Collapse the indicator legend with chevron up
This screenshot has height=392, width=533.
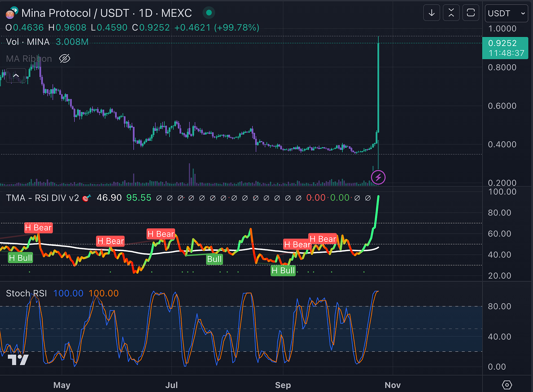point(16,76)
